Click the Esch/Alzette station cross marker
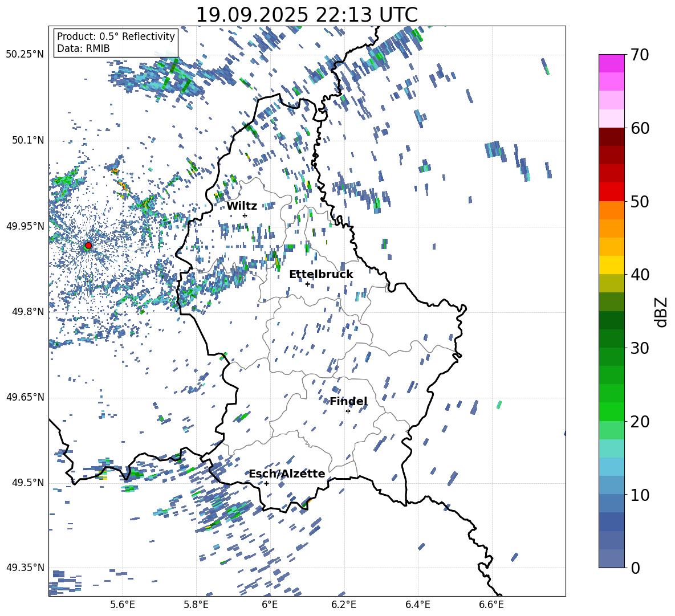 click(x=266, y=483)
